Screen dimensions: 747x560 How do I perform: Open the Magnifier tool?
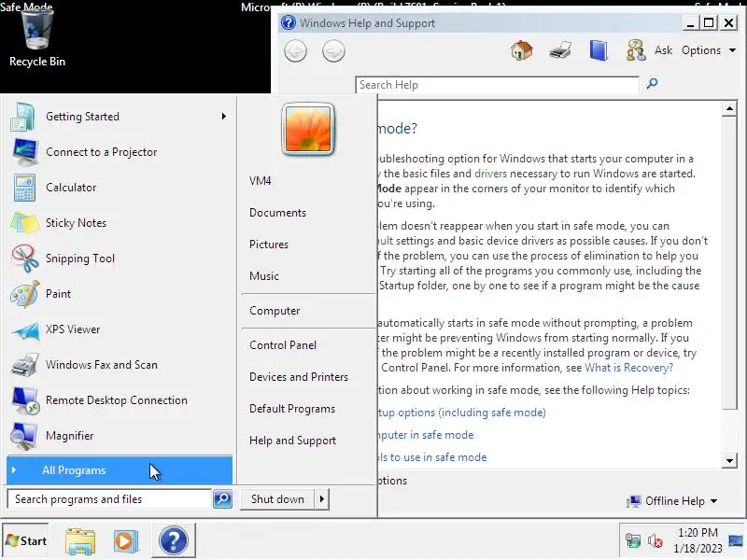[120, 436]
